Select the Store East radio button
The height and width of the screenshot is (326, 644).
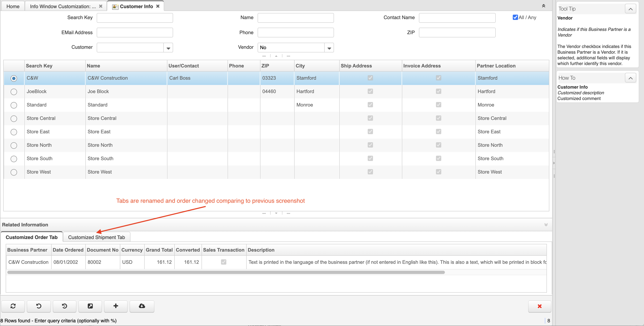pyautogui.click(x=14, y=132)
